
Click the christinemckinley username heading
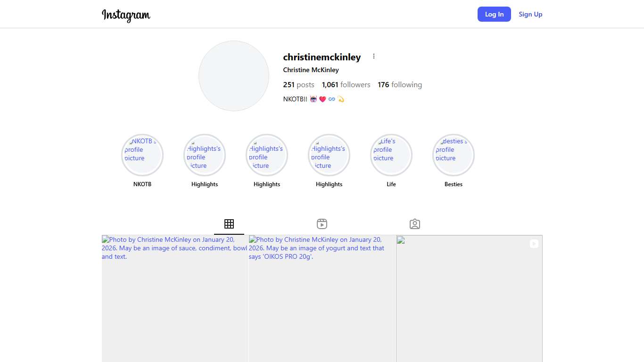(322, 57)
